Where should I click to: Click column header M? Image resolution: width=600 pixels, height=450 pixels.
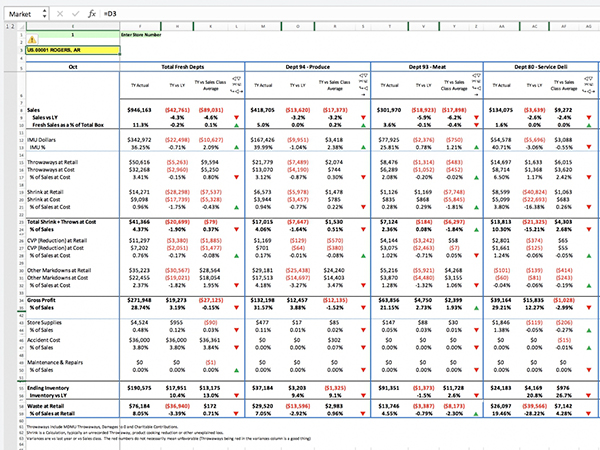[263, 26]
